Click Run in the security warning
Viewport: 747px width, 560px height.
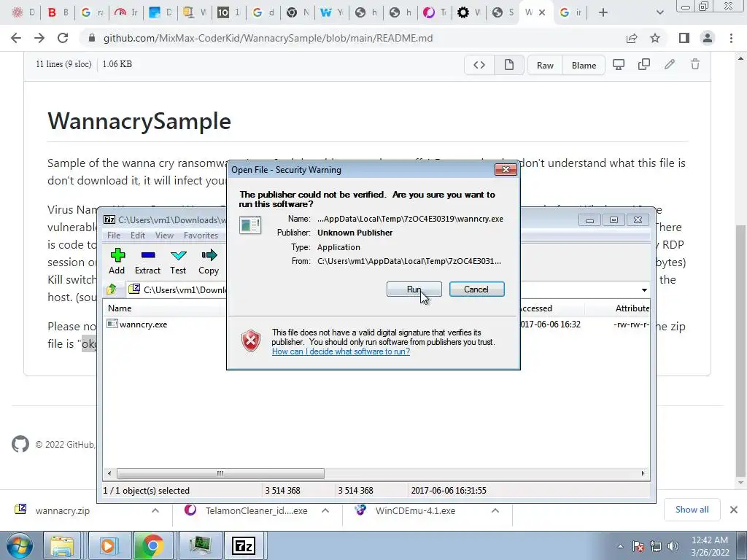point(414,289)
